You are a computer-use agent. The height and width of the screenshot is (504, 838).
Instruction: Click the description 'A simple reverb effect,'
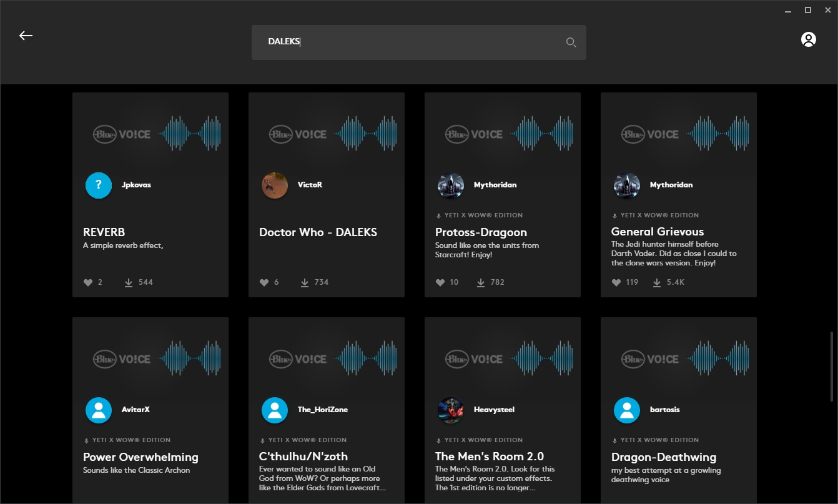click(123, 245)
